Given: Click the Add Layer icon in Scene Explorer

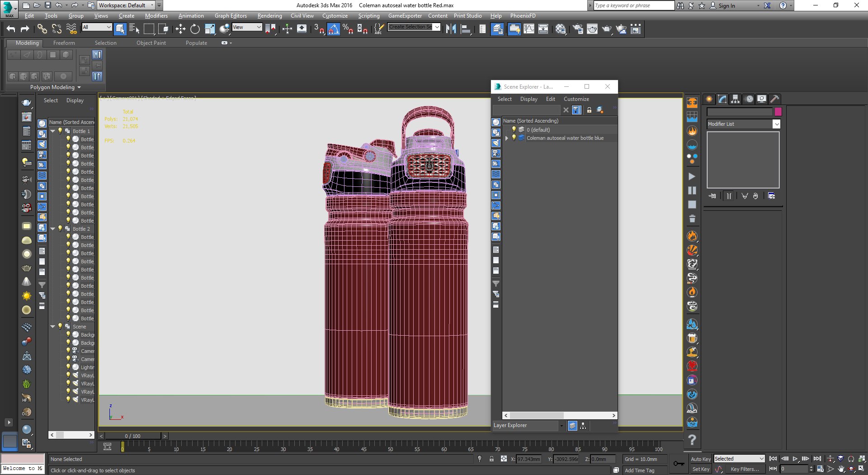Looking at the screenshot, I should coord(600,110).
